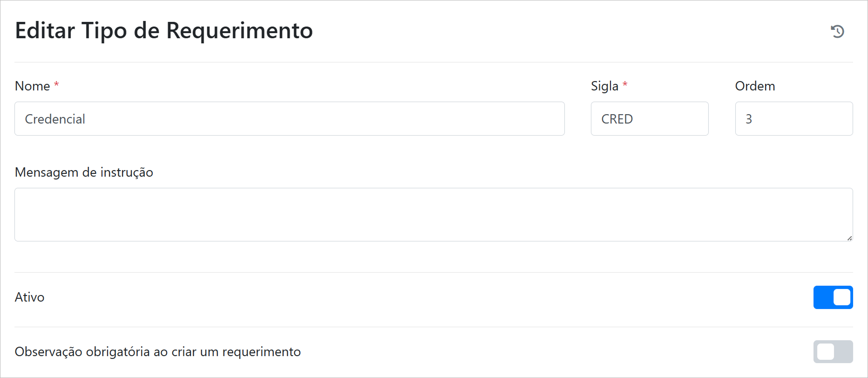The width and height of the screenshot is (868, 378).
Task: Disable the Ativo switch
Action: tap(833, 297)
